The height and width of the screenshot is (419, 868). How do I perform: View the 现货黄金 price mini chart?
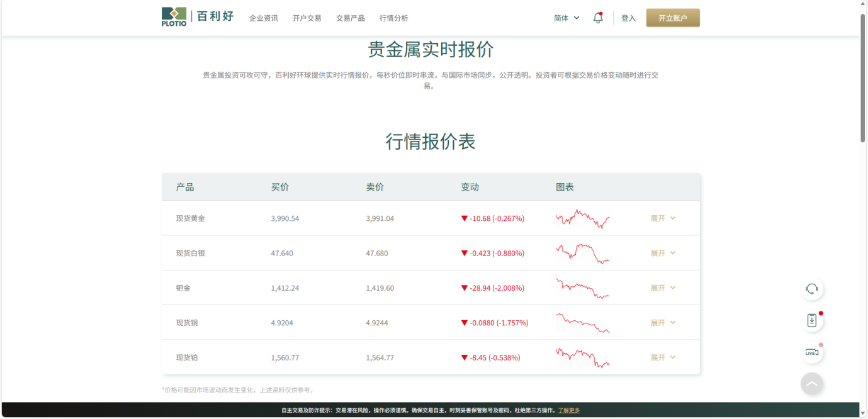(582, 218)
